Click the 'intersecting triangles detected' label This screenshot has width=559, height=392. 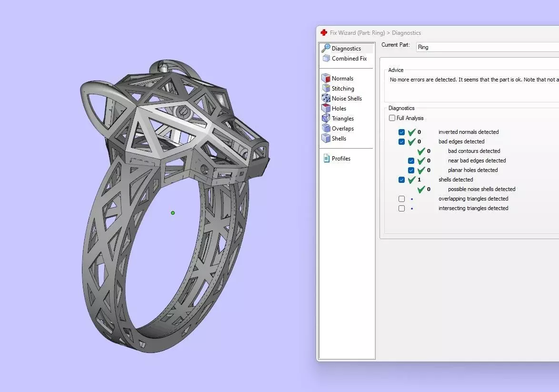click(x=473, y=208)
